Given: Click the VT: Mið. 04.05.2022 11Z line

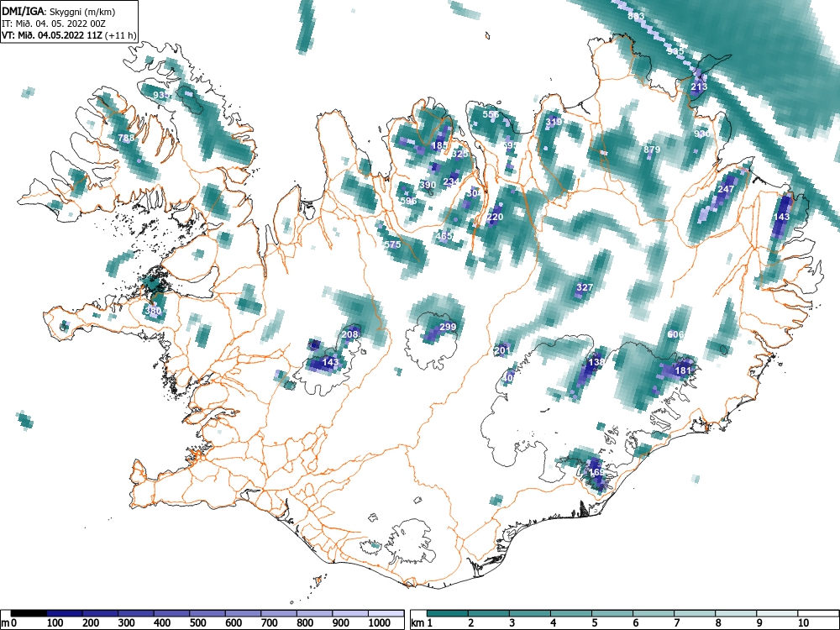Looking at the screenshot, I should tap(69, 35).
